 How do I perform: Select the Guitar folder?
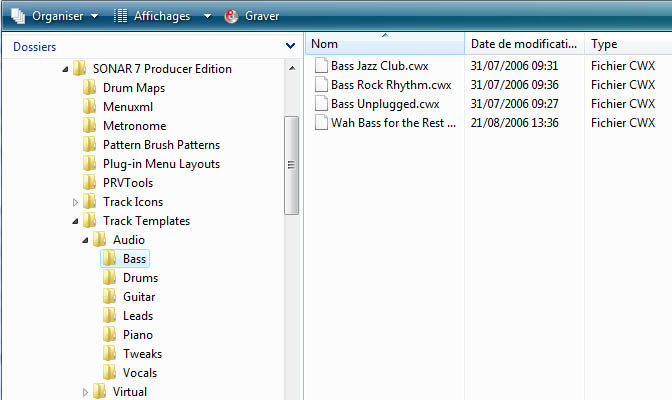139,297
